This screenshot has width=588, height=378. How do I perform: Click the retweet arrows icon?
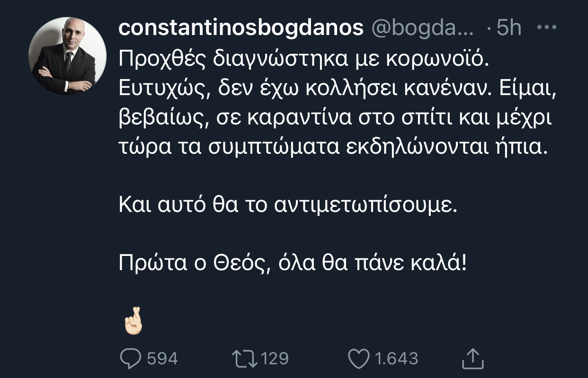(245, 358)
